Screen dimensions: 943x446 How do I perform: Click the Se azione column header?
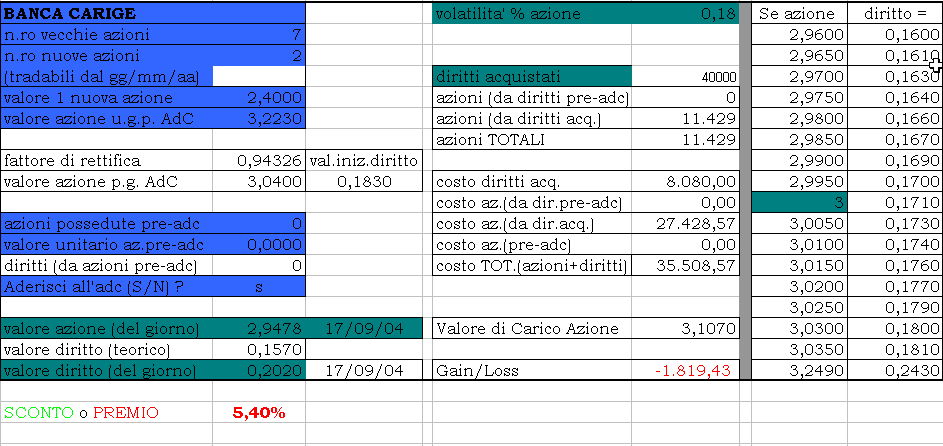pyautogui.click(x=796, y=14)
